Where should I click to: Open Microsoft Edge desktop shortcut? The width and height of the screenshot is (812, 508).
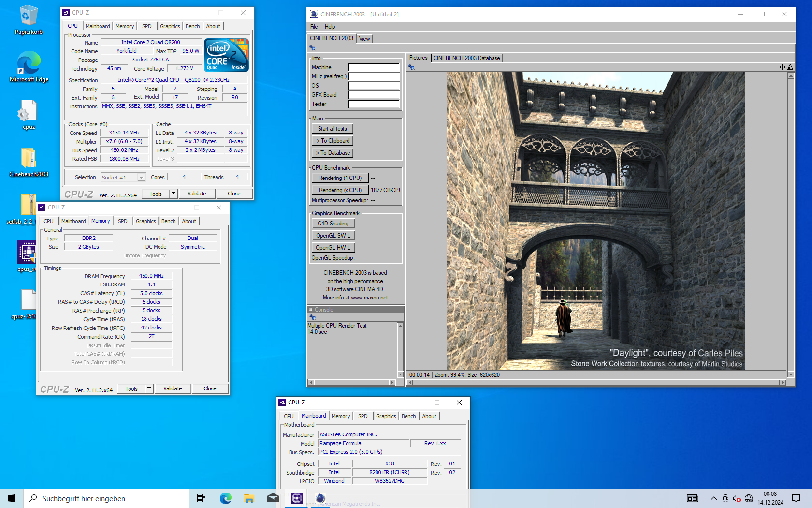point(29,67)
